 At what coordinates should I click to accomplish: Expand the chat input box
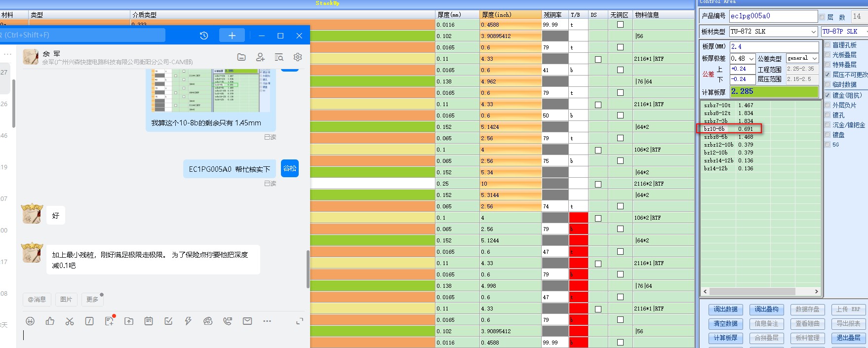pos(300,321)
